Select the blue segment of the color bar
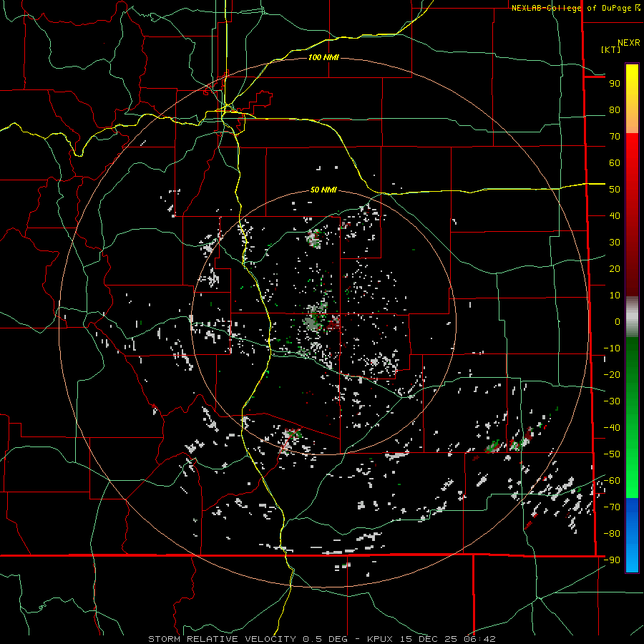Viewport: 644px width, 644px height. coord(632,535)
